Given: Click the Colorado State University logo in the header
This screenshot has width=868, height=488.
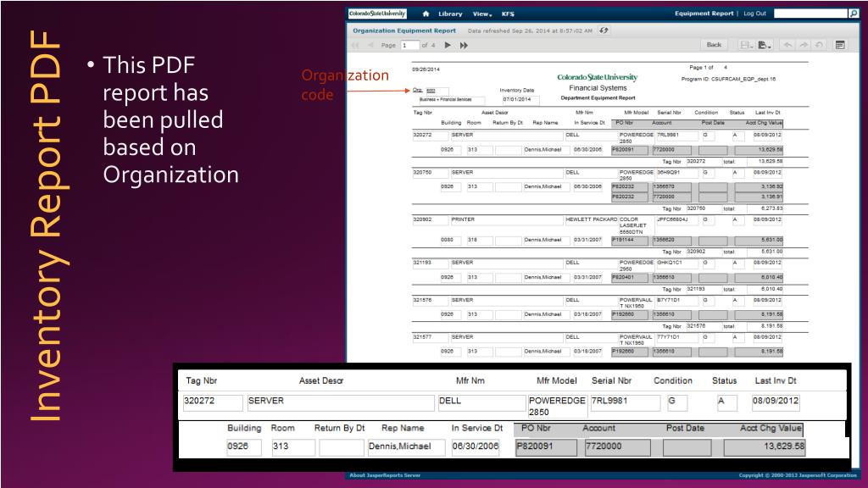Looking at the screenshot, I should click(x=377, y=14).
